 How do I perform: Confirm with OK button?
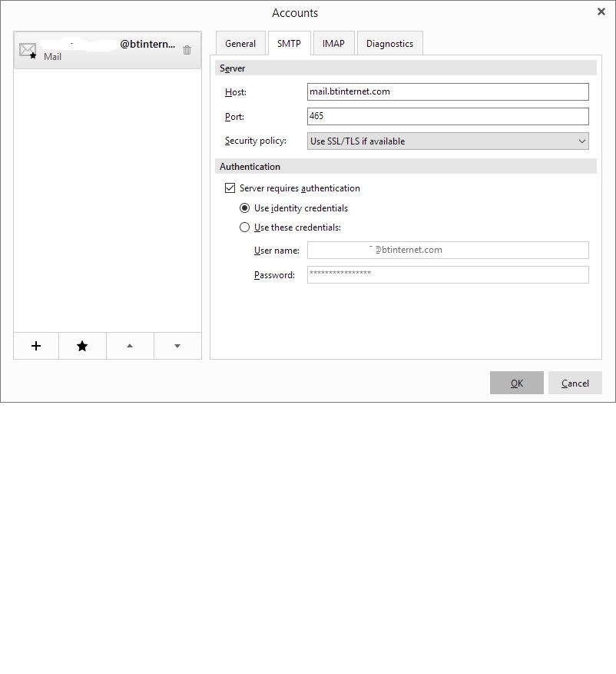pos(517,383)
